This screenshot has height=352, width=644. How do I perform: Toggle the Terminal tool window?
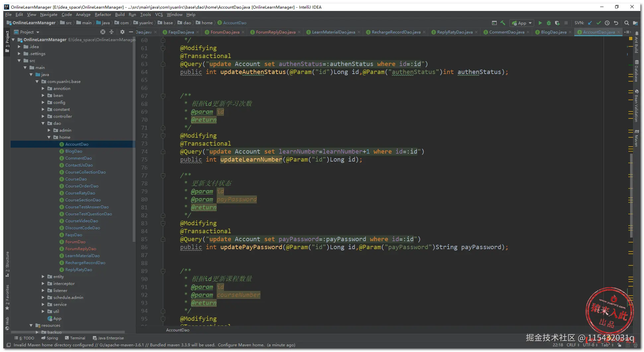point(75,338)
